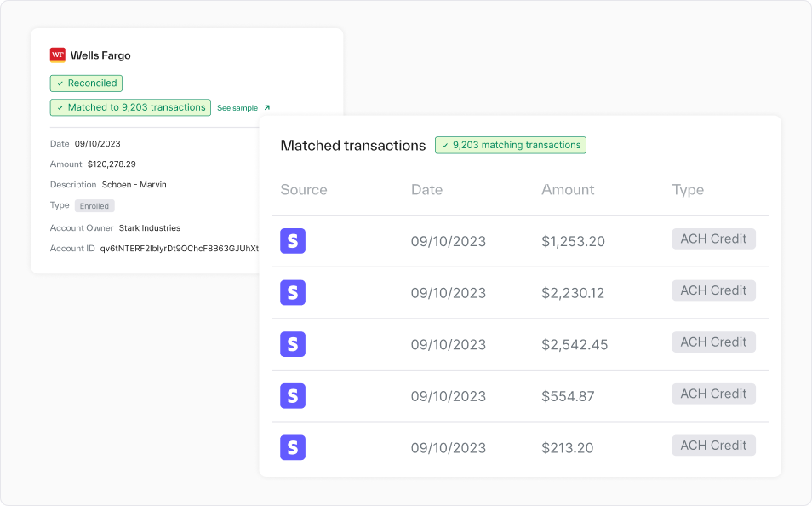812x506 pixels.
Task: Click the Wells Fargo logo icon
Action: (58, 55)
